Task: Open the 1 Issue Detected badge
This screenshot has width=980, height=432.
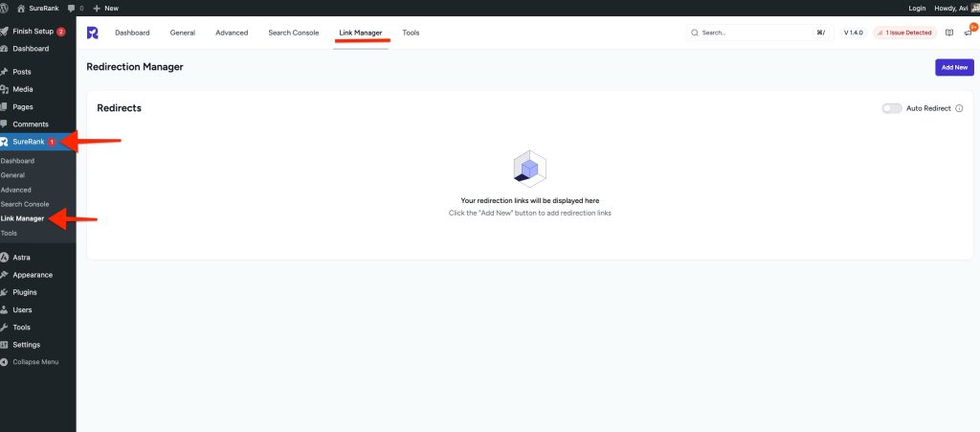Action: pos(905,33)
